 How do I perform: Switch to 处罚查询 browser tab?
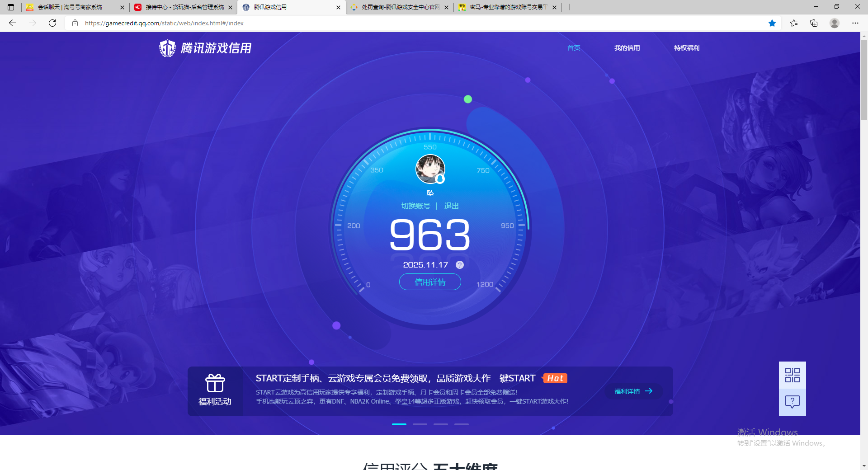coord(400,7)
